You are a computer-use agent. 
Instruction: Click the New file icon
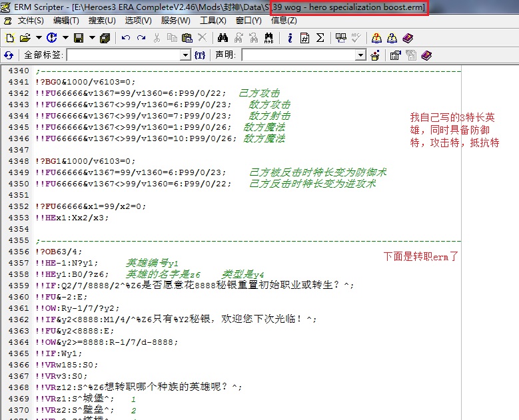pos(9,38)
